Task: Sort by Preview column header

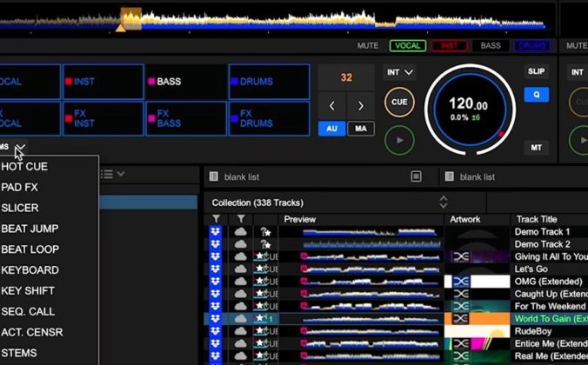Action: point(300,220)
